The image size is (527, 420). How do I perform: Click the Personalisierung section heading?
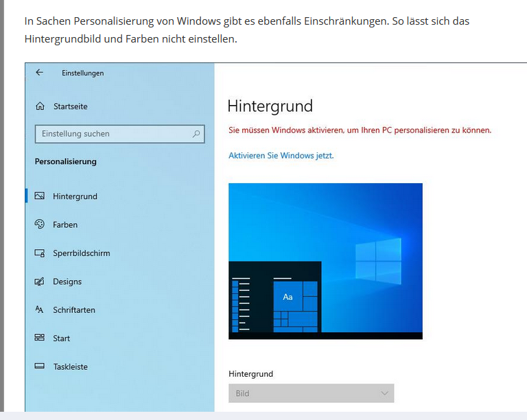click(66, 161)
